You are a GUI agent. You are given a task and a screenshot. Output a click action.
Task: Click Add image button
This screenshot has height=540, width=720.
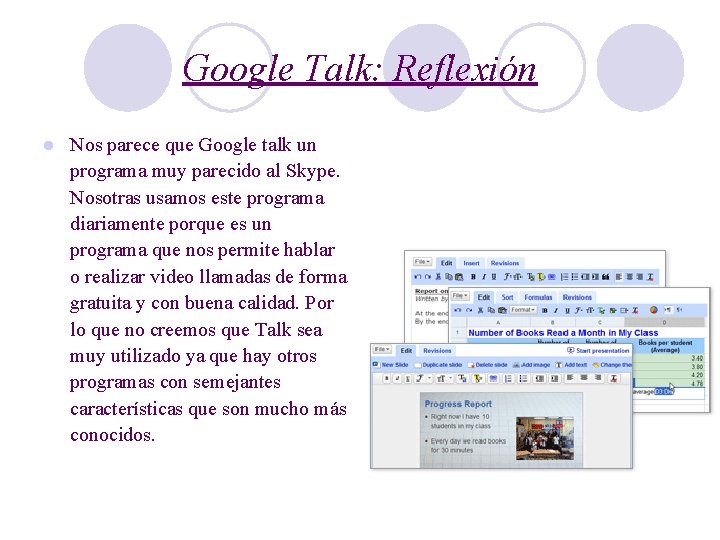tap(531, 365)
